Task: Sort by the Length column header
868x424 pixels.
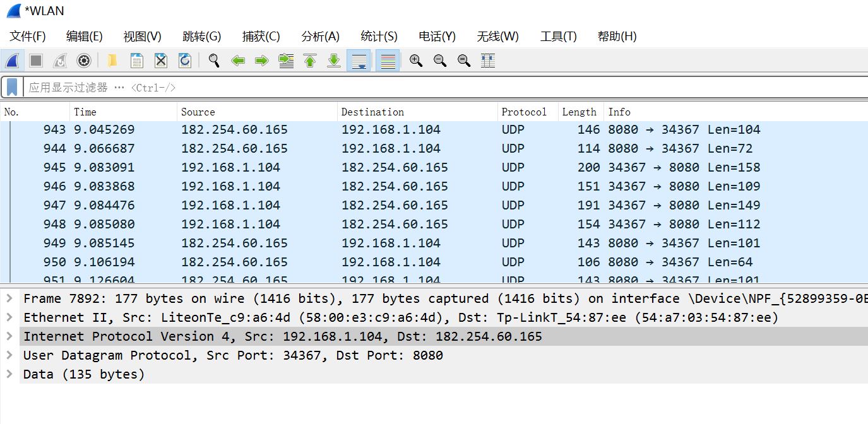Action: coord(581,112)
